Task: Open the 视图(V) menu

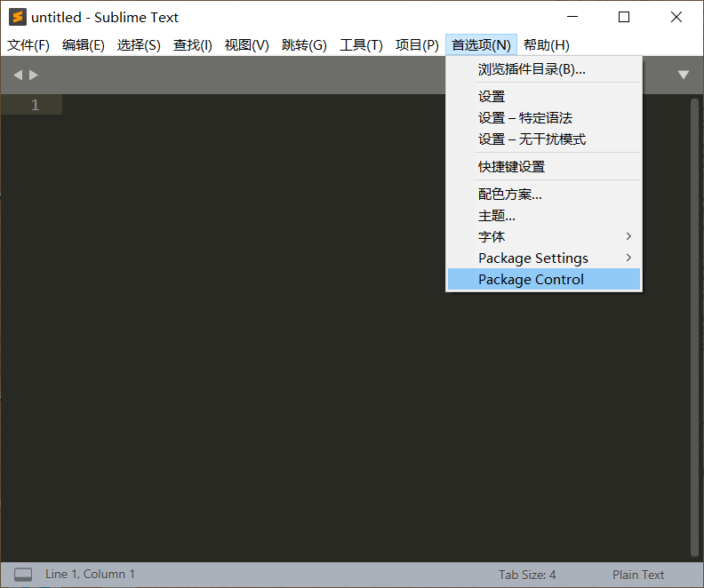Action: click(247, 45)
